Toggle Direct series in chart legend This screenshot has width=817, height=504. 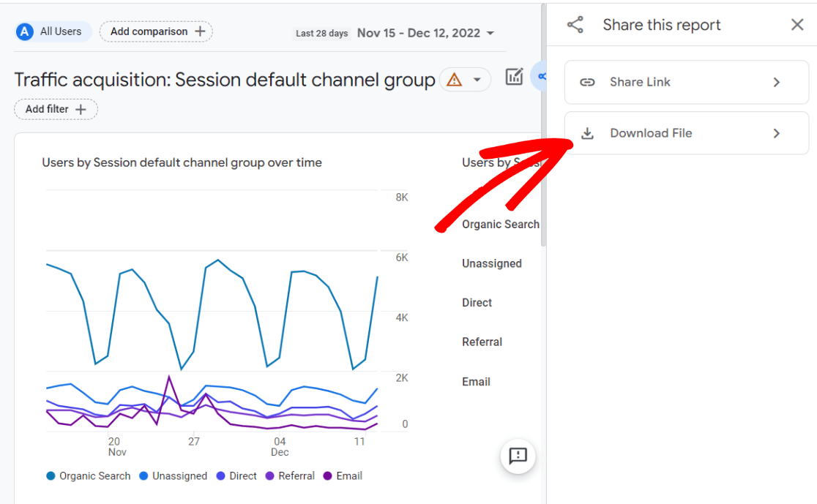coord(236,475)
